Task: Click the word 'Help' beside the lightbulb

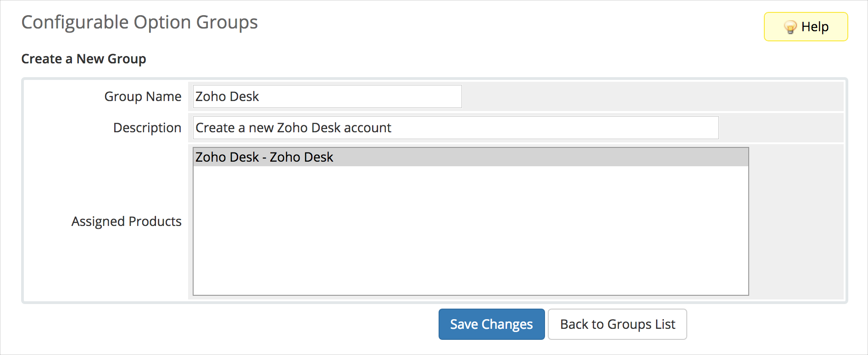Action: pyautogui.click(x=815, y=27)
